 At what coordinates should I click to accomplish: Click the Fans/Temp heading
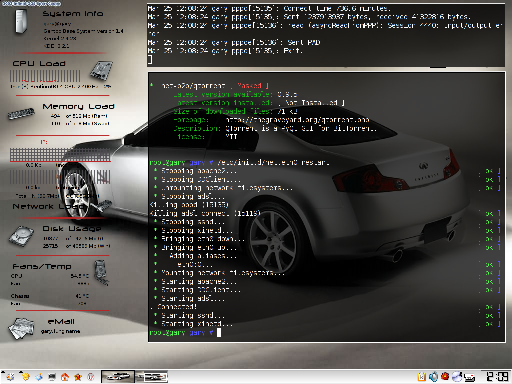[x=42, y=266]
